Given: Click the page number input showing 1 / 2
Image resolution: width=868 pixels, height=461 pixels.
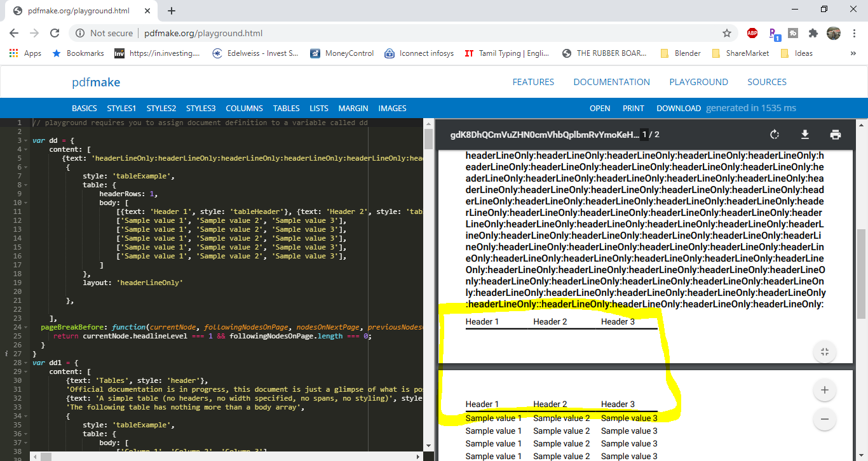Looking at the screenshot, I should click(644, 135).
